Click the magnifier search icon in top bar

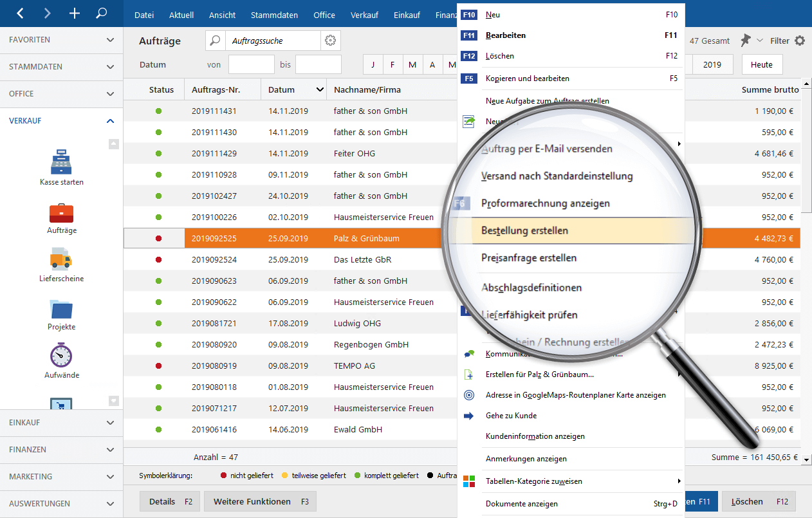[101, 13]
